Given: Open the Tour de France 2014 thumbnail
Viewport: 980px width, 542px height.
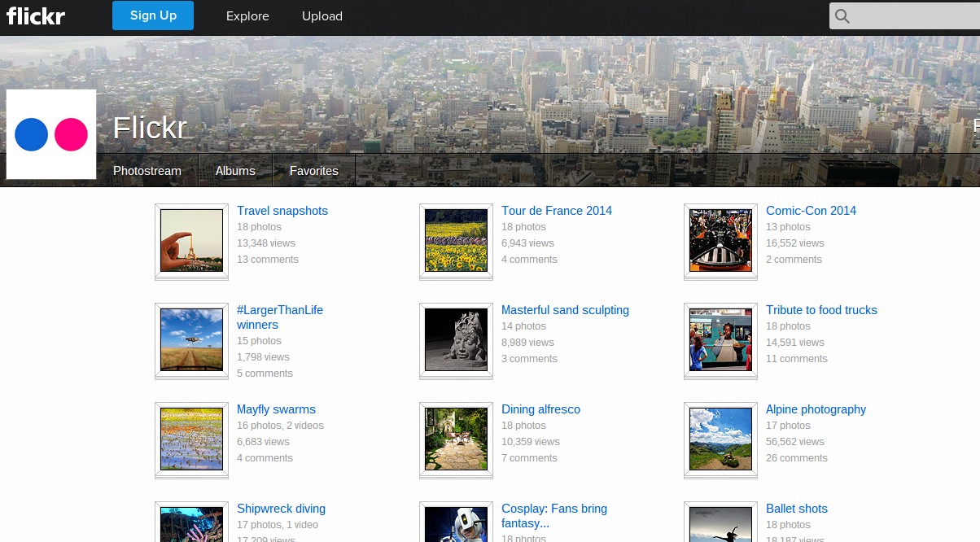Looking at the screenshot, I should pyautogui.click(x=456, y=240).
